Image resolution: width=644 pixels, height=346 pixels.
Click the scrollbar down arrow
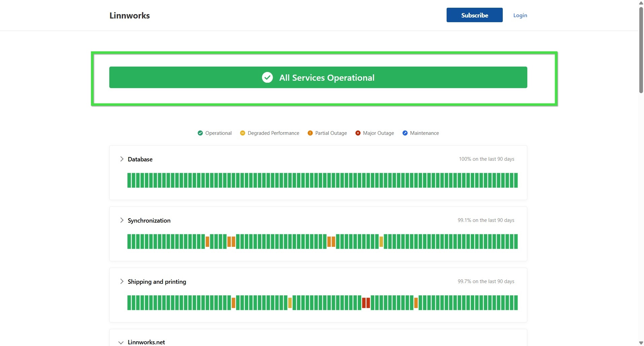tap(641, 343)
